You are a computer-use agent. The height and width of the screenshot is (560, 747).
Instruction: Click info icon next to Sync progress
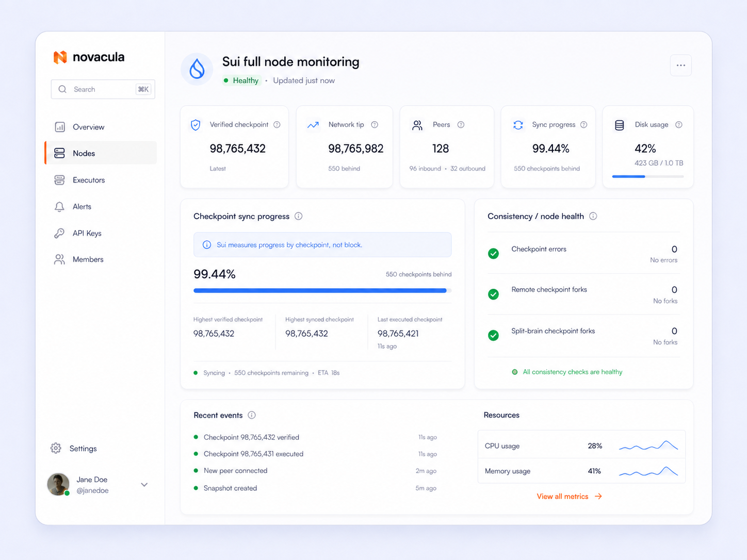coord(583,125)
